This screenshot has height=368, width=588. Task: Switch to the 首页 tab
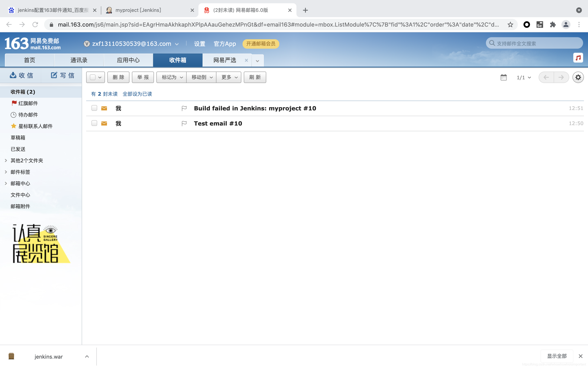pos(30,60)
